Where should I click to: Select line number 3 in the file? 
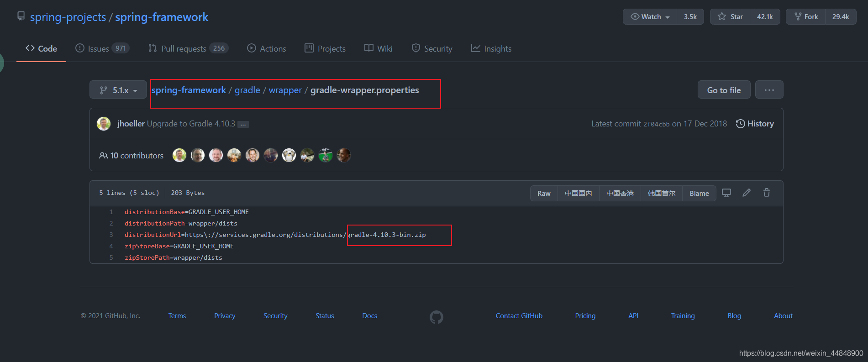tap(111, 235)
